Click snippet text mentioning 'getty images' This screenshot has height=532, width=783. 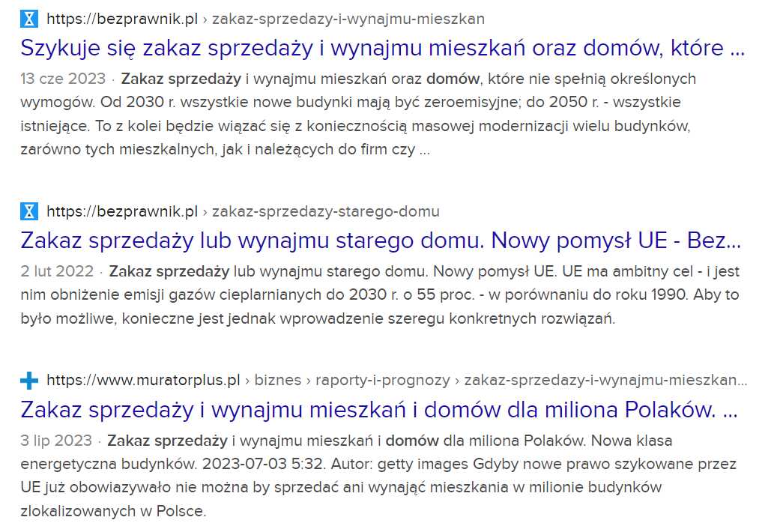click(378, 464)
